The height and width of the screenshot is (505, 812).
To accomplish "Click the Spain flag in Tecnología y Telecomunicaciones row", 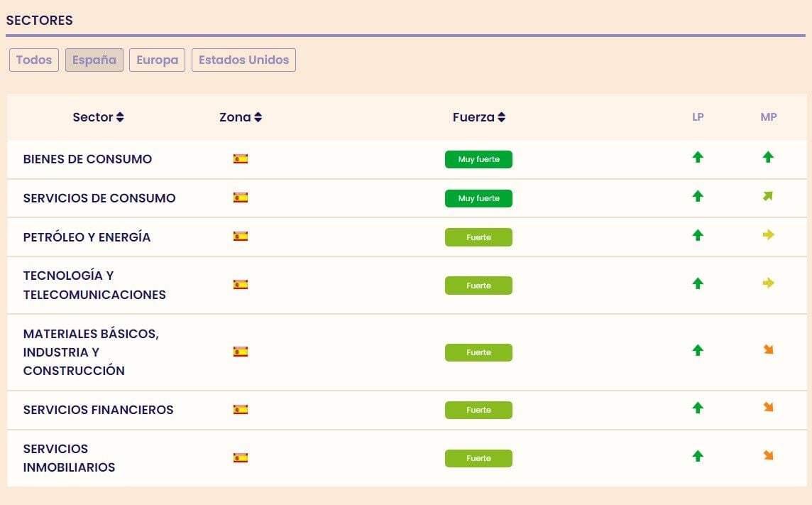I will point(241,285).
